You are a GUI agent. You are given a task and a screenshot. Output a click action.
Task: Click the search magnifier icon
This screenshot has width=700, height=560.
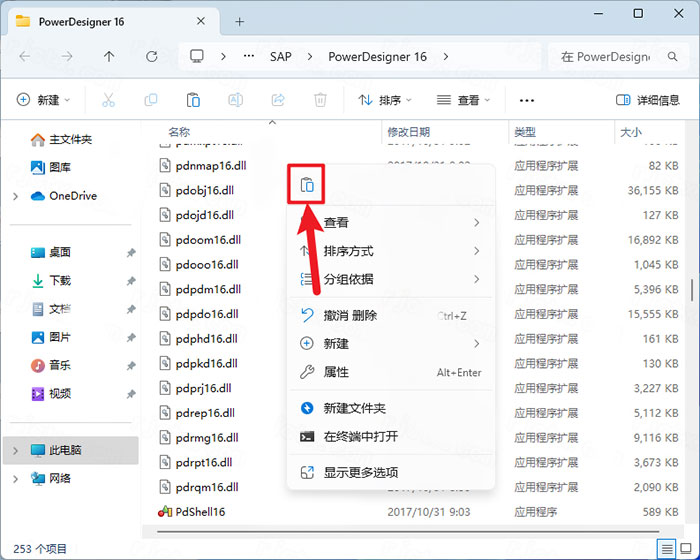[672, 57]
